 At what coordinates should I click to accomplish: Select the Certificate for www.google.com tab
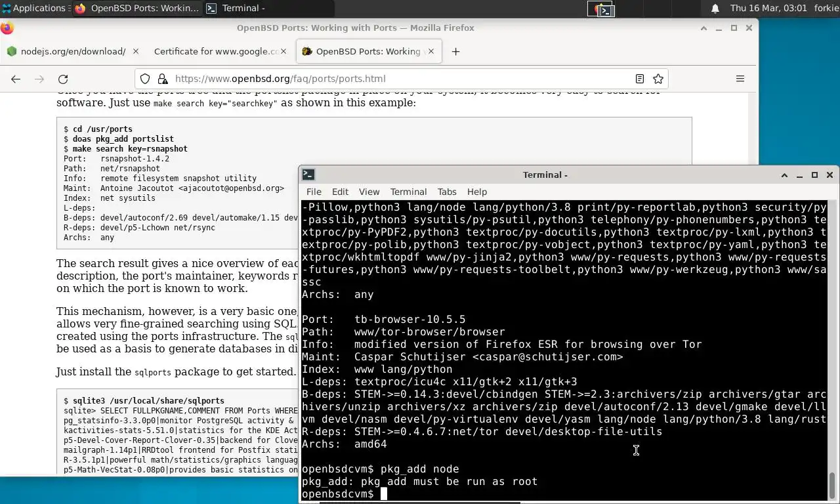click(x=217, y=51)
